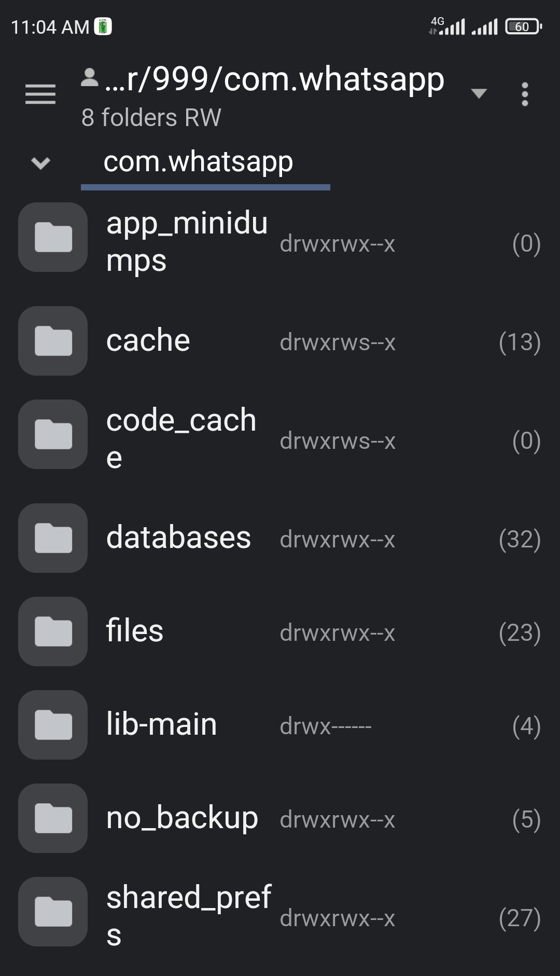This screenshot has width=560, height=976.
Task: Tap the cache folder icon
Action: [x=53, y=341]
